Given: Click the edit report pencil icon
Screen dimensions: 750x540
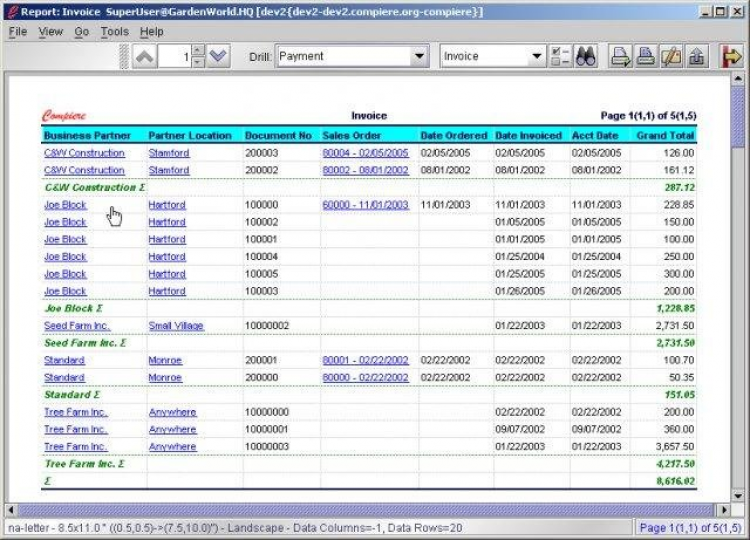Looking at the screenshot, I should pos(671,56).
